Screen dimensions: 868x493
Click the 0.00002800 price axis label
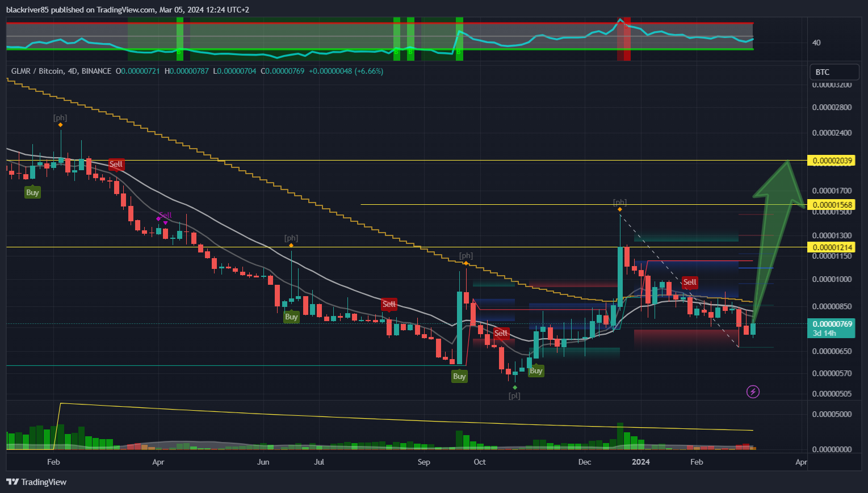coord(832,107)
